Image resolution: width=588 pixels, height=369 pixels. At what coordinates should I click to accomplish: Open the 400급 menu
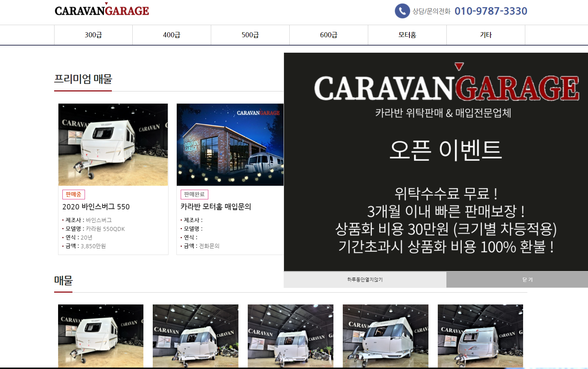pos(172,35)
